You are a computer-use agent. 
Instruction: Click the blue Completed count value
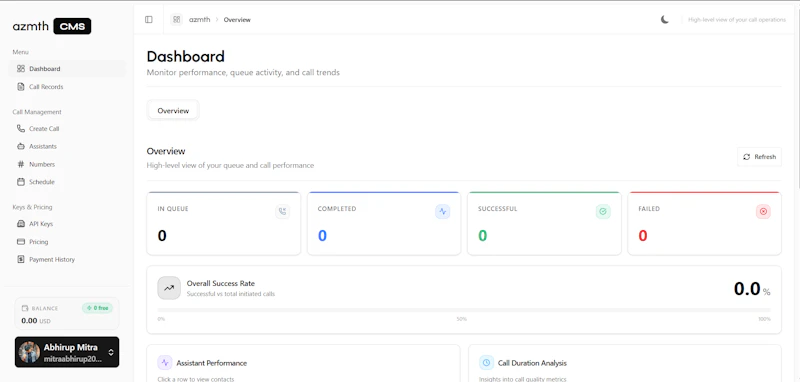coord(322,236)
